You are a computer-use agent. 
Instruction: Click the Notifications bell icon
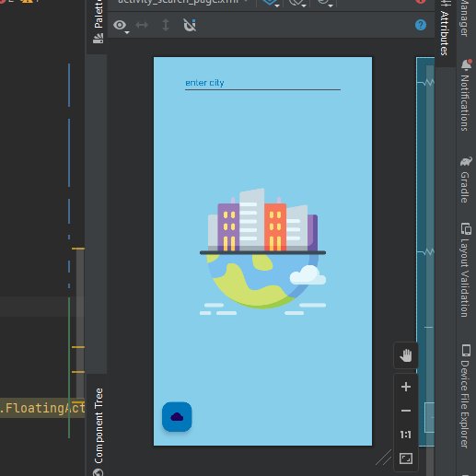pos(467,64)
